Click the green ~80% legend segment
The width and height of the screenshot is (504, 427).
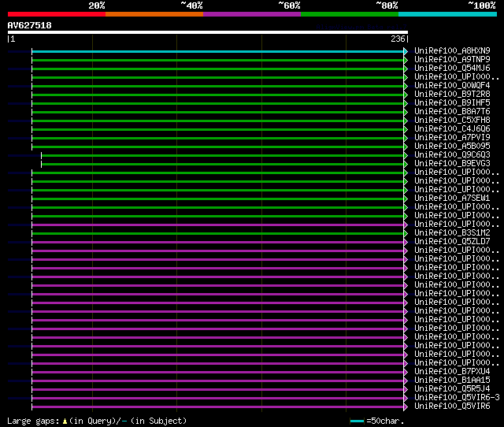tap(350, 14)
